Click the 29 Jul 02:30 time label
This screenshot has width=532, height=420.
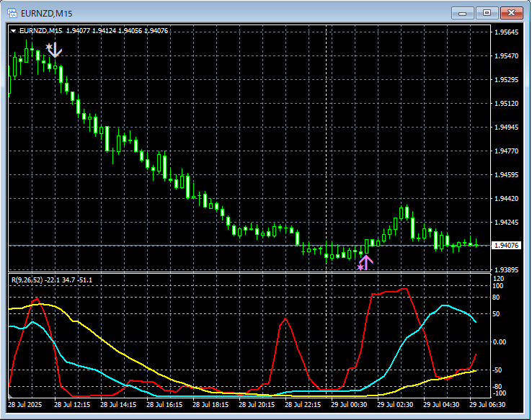tap(395, 405)
